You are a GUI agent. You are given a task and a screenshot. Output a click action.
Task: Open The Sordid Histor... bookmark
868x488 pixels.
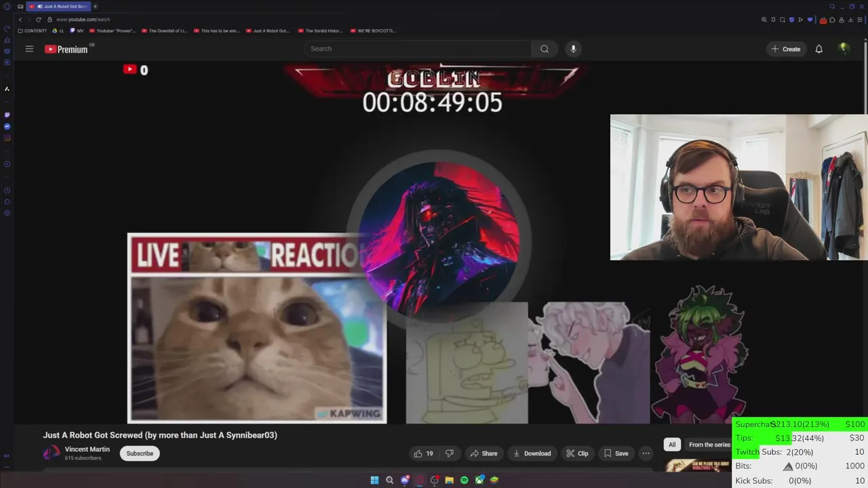(x=321, y=30)
